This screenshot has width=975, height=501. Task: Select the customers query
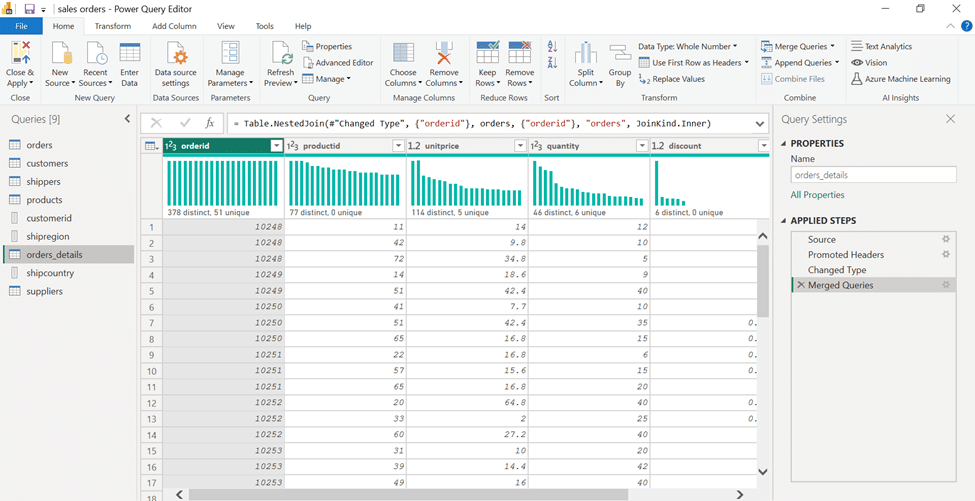pyautogui.click(x=47, y=163)
